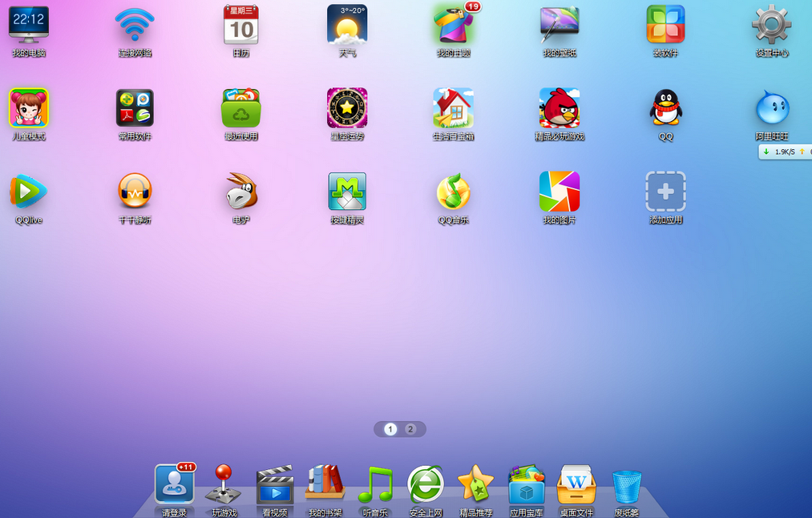Open the 常用软件 folder

135,107
